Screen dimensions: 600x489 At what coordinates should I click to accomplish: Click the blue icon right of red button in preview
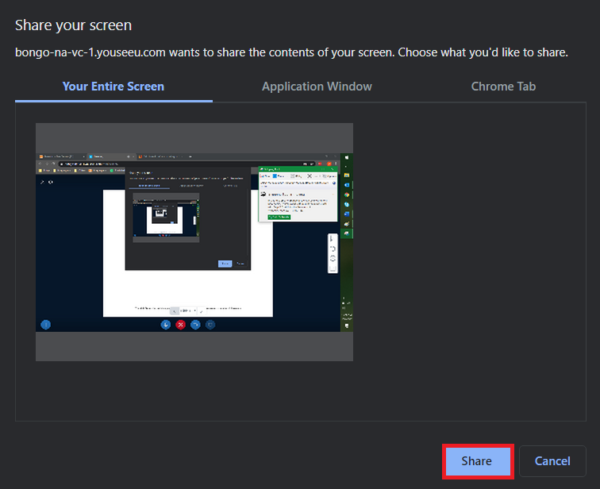pos(196,325)
